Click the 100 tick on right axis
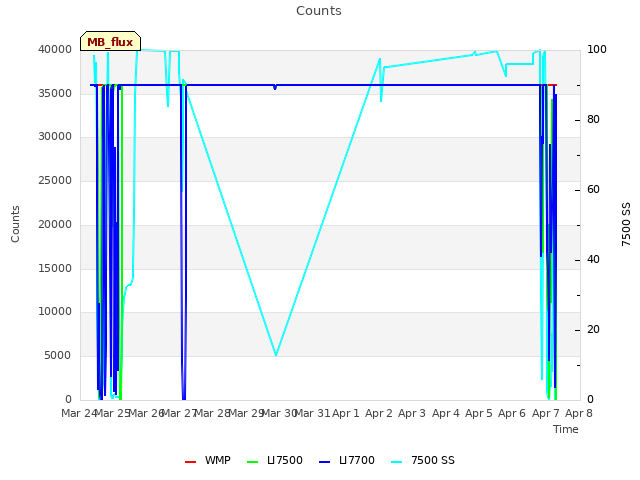This screenshot has width=640, height=480. tap(597, 49)
